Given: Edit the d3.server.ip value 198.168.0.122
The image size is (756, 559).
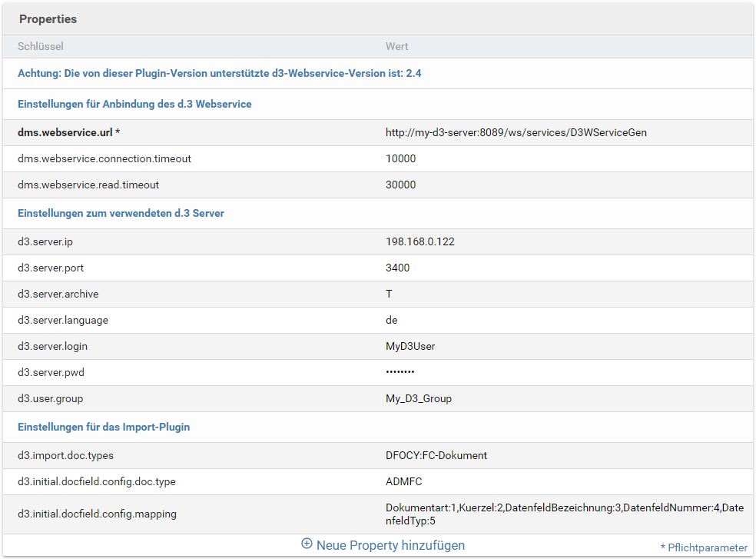Looking at the screenshot, I should pyautogui.click(x=419, y=241).
